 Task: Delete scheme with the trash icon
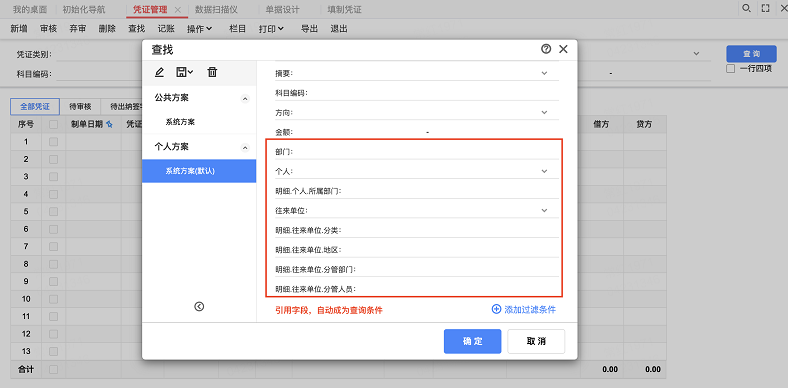[212, 72]
